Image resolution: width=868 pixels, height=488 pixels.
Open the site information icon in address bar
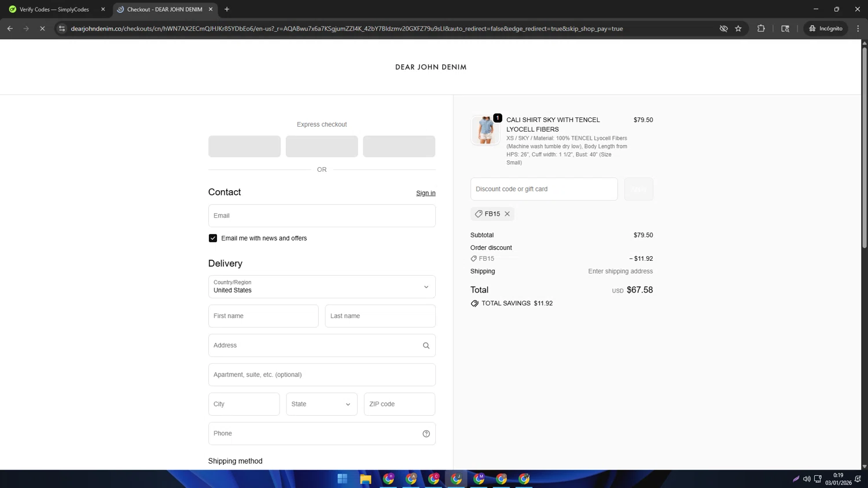point(62,28)
